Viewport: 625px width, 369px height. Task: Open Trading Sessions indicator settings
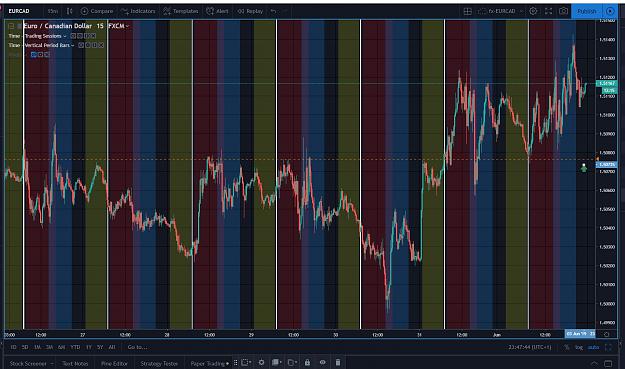point(80,36)
